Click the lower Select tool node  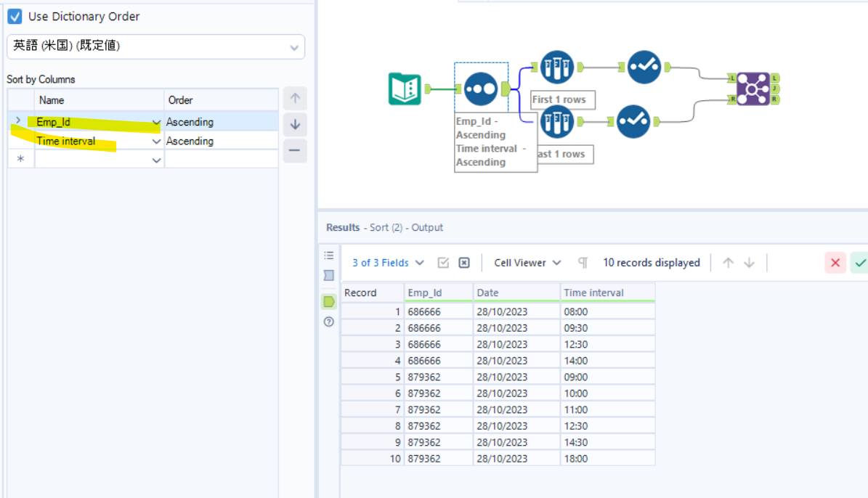click(x=633, y=121)
